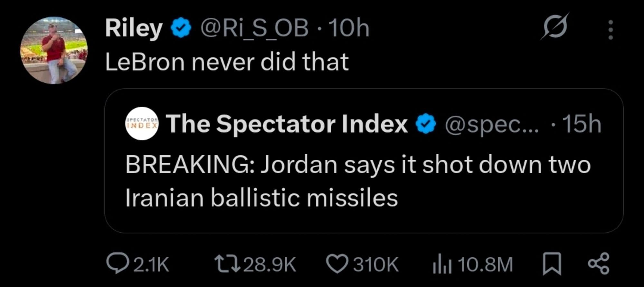Like the tweet with the heart icon

337,264
